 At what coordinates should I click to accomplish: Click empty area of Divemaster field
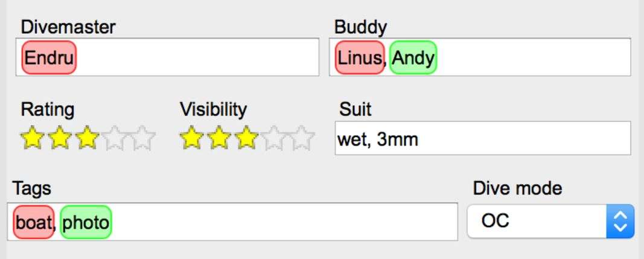tap(199, 58)
